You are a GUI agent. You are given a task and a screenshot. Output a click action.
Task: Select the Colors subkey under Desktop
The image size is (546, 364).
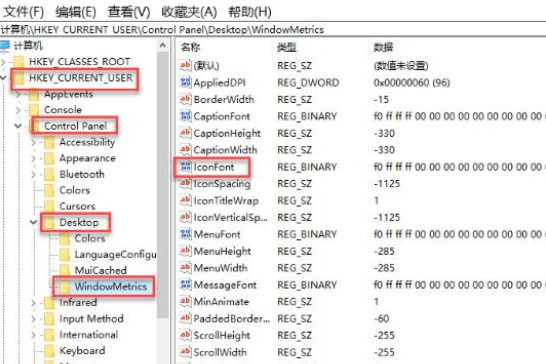[x=90, y=238]
